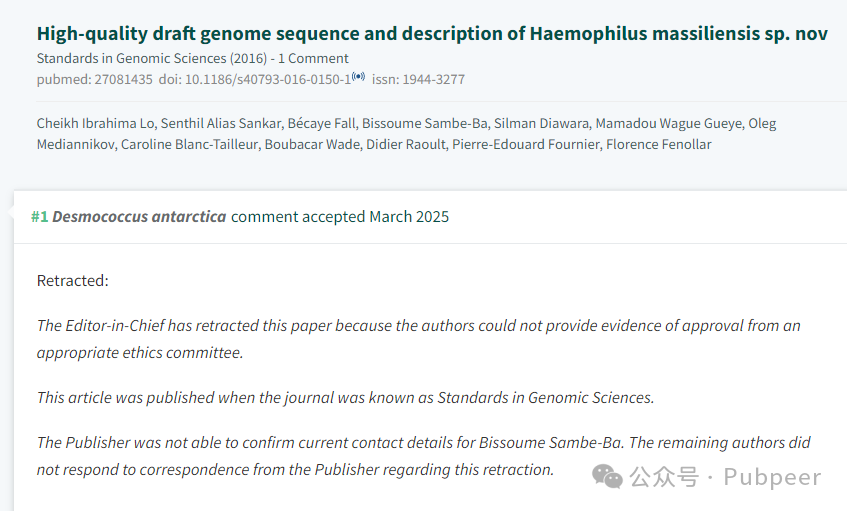Click the "1 Comment" link

coord(313,58)
